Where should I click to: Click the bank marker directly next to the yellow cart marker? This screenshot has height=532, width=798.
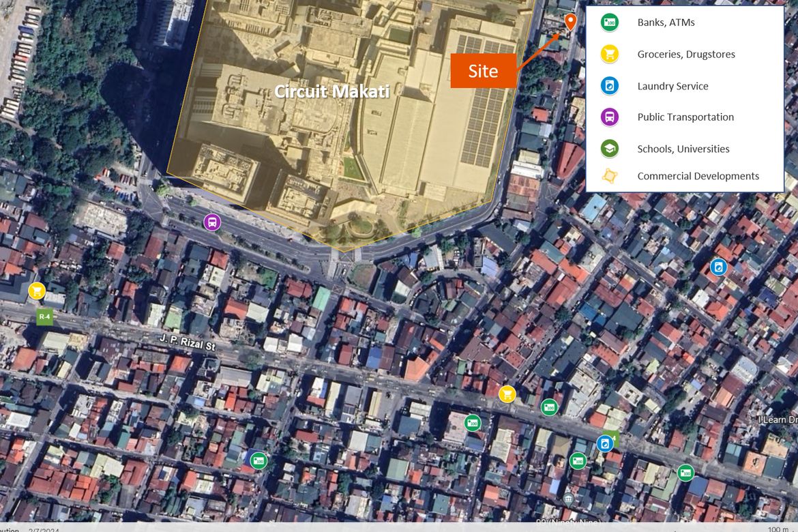pyautogui.click(x=548, y=407)
